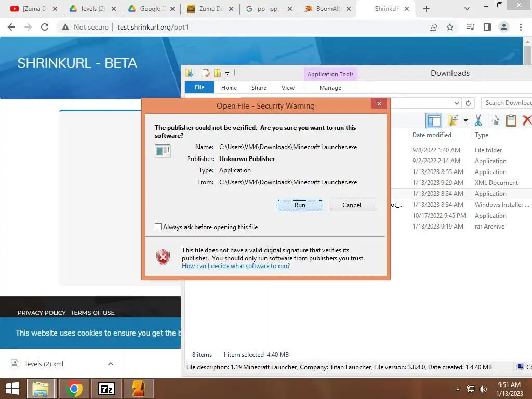Bookmark this page with the star icon

point(450,27)
